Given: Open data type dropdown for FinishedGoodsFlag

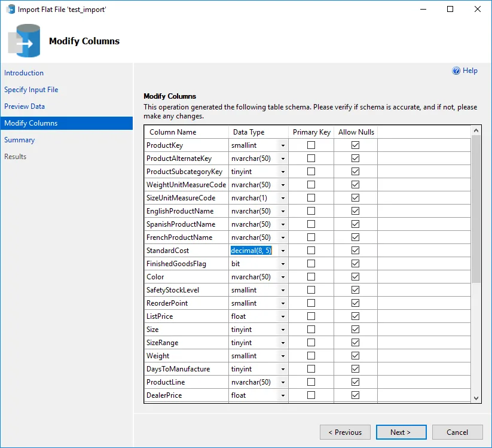Looking at the screenshot, I should (x=283, y=264).
